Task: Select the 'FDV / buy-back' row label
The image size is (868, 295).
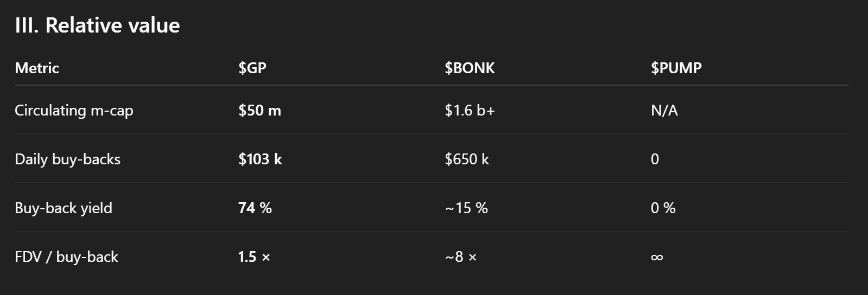Action: [x=66, y=257]
